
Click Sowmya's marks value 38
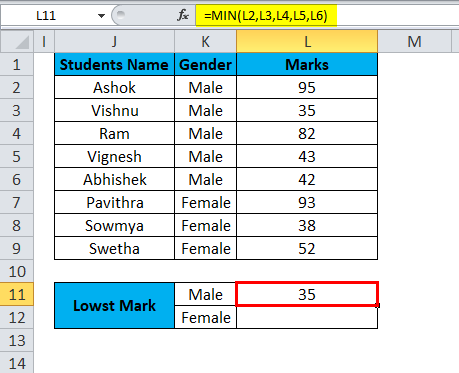pyautogui.click(x=307, y=225)
